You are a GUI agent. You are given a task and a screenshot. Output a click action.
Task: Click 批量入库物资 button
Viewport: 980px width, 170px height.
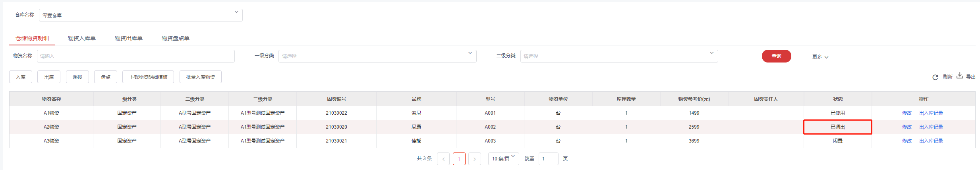click(x=201, y=77)
